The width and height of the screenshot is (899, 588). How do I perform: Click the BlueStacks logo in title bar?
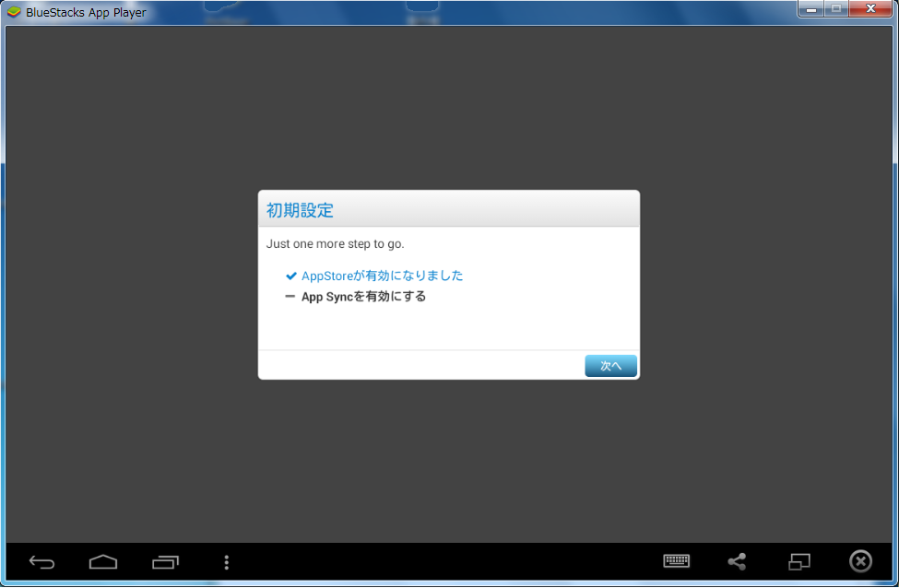(14, 12)
